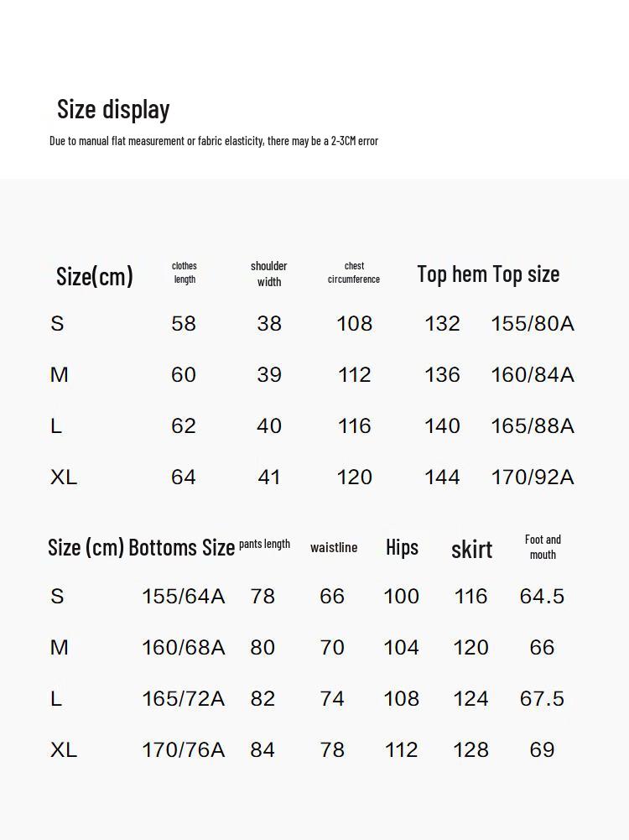Select top size value 155/80A
This screenshot has height=840, width=629.
533,324
